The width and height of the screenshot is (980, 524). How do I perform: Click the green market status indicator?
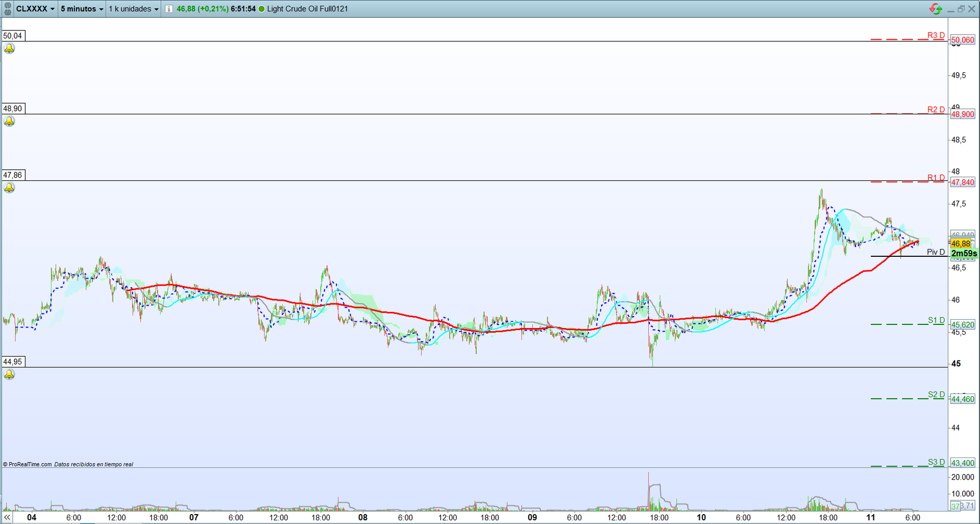(262, 9)
